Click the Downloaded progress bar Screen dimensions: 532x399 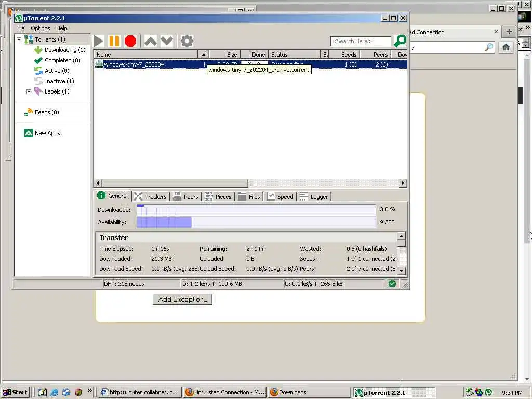coord(256,210)
